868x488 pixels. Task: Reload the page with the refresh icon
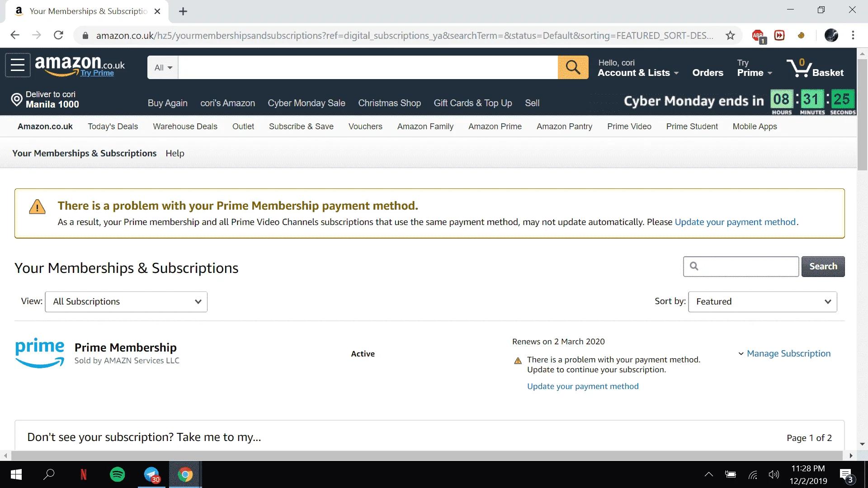point(58,35)
